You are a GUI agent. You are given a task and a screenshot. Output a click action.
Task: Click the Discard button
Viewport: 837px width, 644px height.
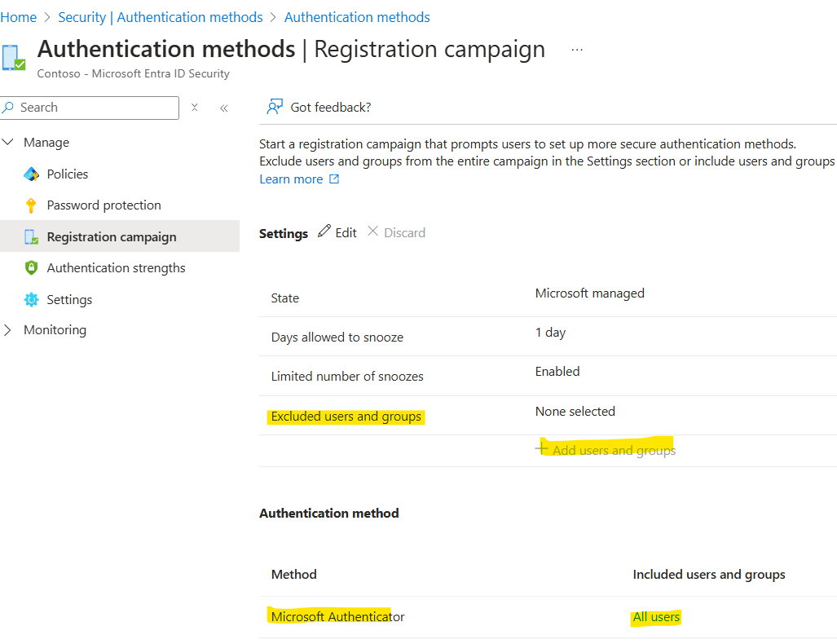pos(396,232)
